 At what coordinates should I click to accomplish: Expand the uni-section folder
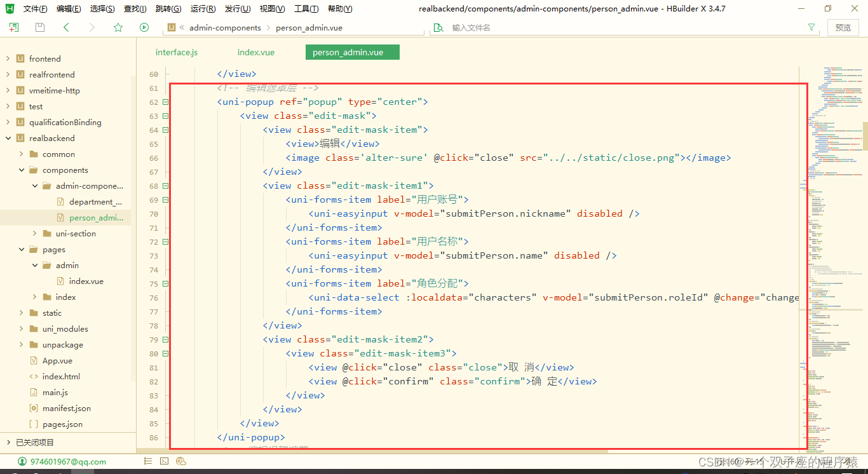(34, 233)
